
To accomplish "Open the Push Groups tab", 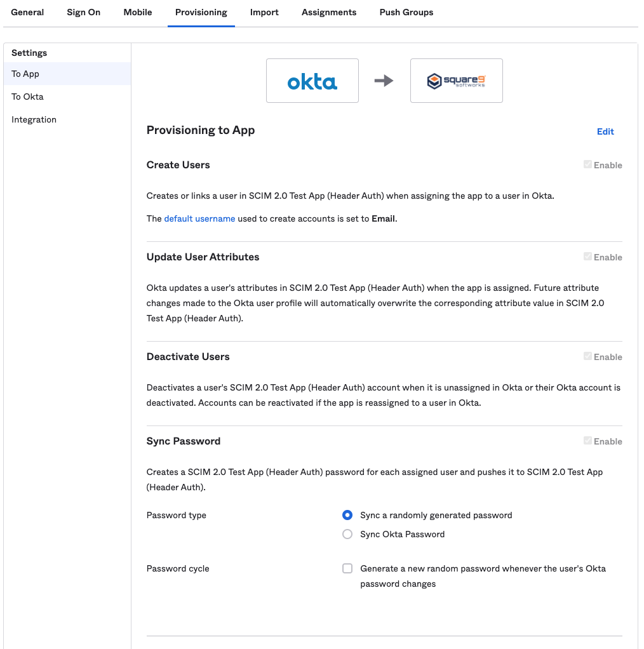I will pos(406,12).
